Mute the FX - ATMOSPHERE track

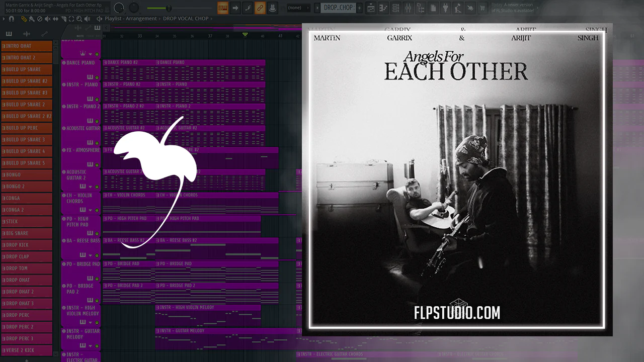point(97,165)
